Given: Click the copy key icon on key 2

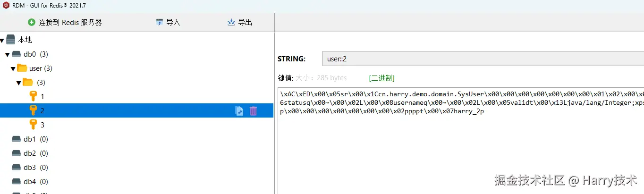Looking at the screenshot, I should click(x=239, y=111).
